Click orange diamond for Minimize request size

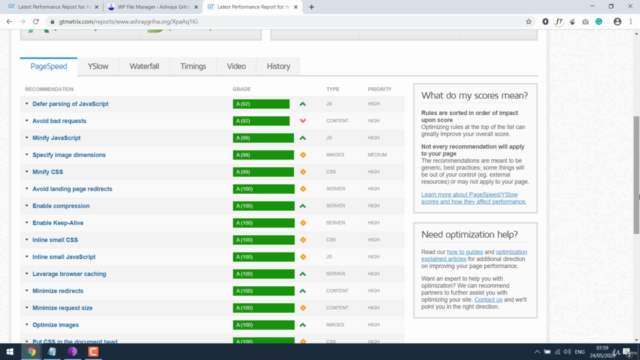tap(303, 308)
